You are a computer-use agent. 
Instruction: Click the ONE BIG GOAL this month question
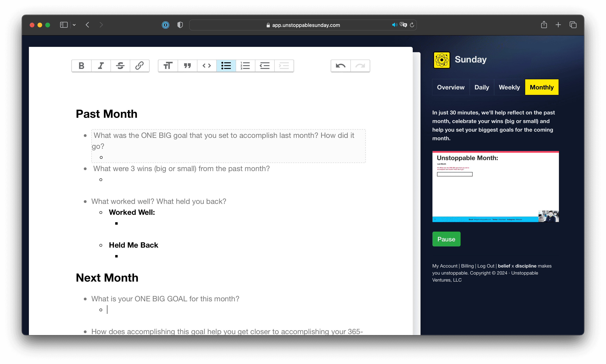(x=165, y=299)
